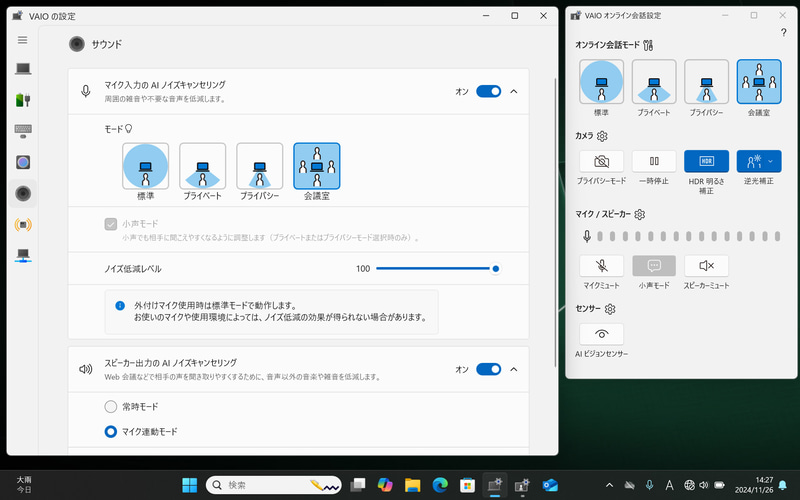The height and width of the screenshot is (500, 800).
Task: Choose 標準 mic mode in VAIO settings
Action: 145,166
